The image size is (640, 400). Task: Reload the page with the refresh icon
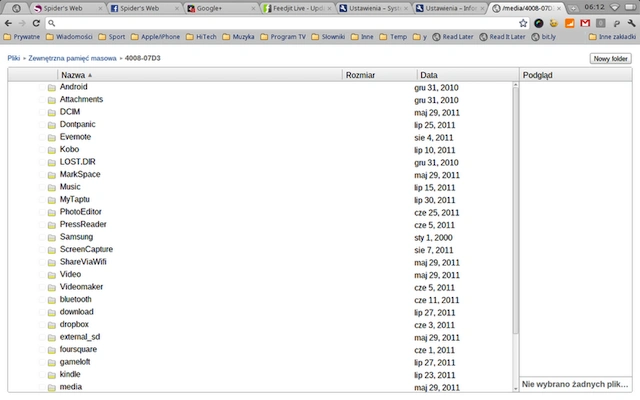(36, 23)
